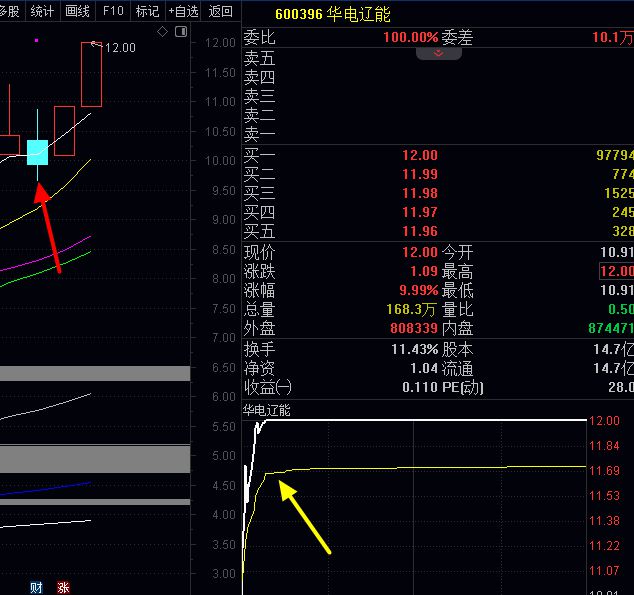Viewport: 634px width, 595px height.
Task: Click the 华电辽能 intraday chart label
Action: (266, 411)
